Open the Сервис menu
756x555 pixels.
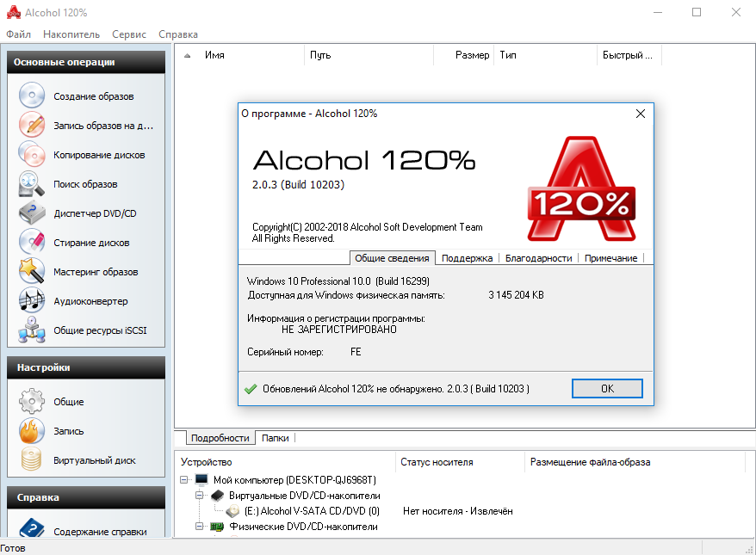pyautogui.click(x=129, y=34)
